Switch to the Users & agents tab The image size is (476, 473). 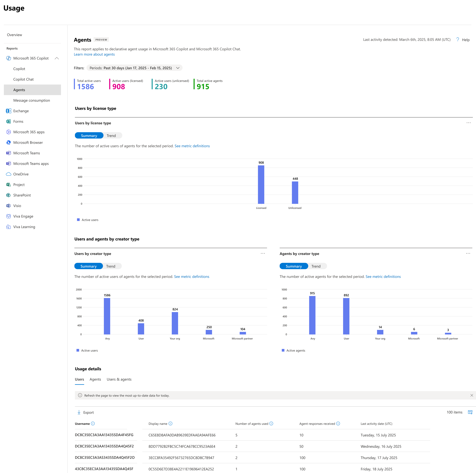tap(119, 380)
